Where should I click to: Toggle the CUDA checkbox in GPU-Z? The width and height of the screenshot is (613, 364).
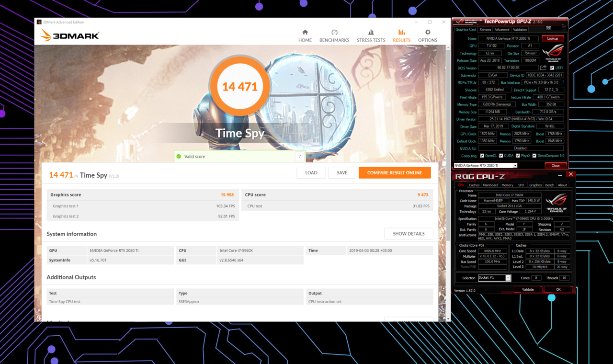tap(501, 156)
